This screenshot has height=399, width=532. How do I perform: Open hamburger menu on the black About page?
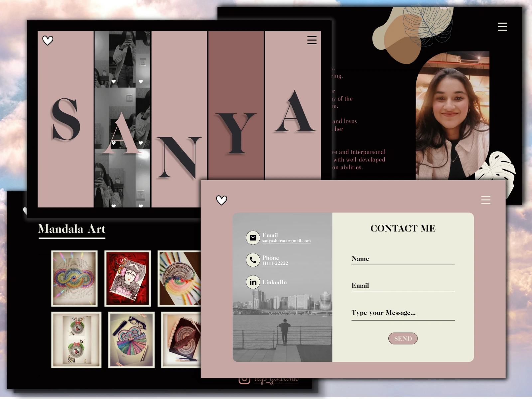coord(502,27)
